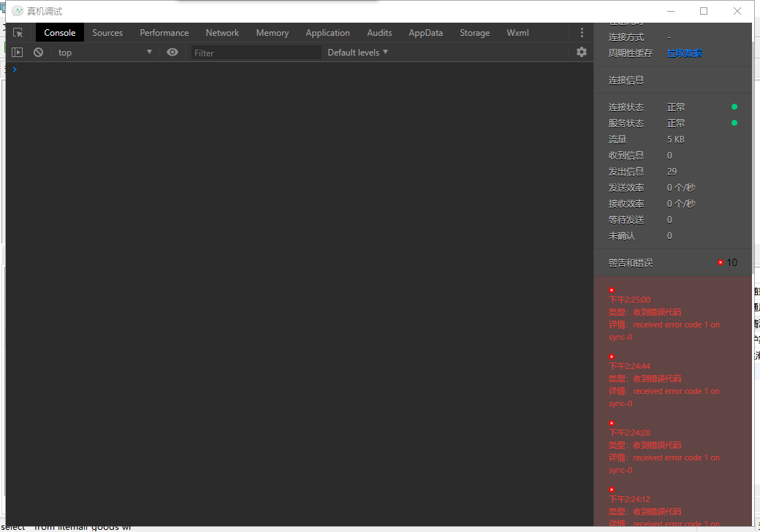
Task: Open console settings gear icon
Action: pos(582,52)
